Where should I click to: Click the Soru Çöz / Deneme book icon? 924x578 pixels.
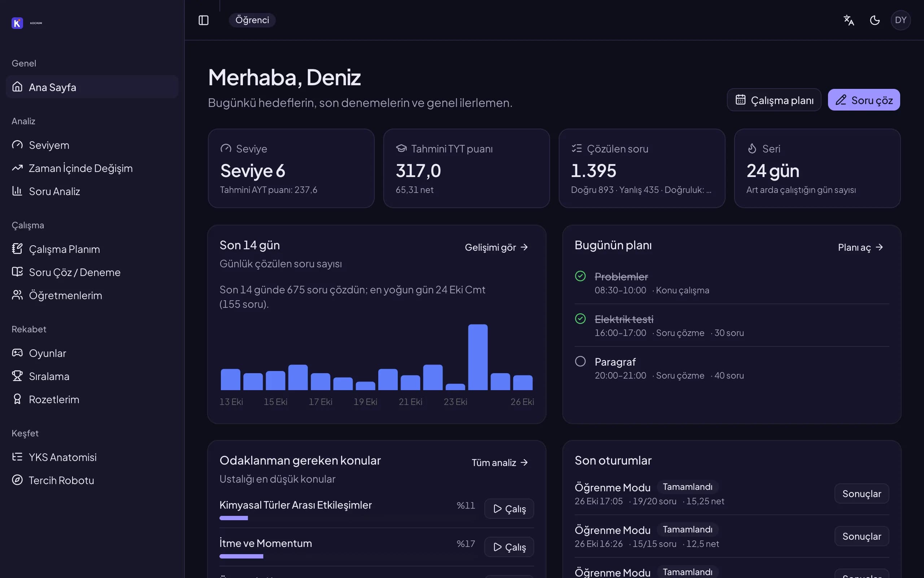17,272
